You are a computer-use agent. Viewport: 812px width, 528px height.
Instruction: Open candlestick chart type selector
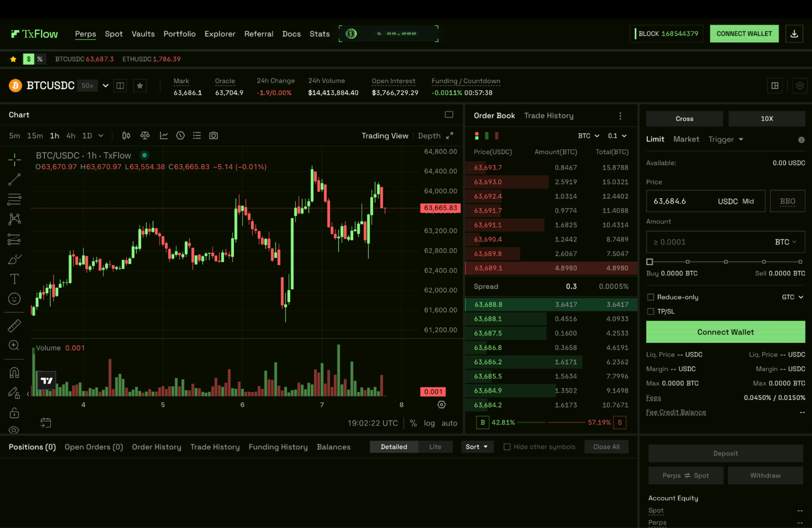[126, 135]
